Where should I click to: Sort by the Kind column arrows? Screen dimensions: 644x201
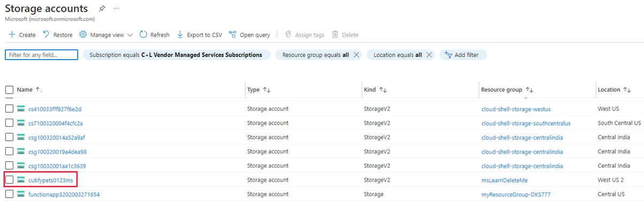(383, 90)
